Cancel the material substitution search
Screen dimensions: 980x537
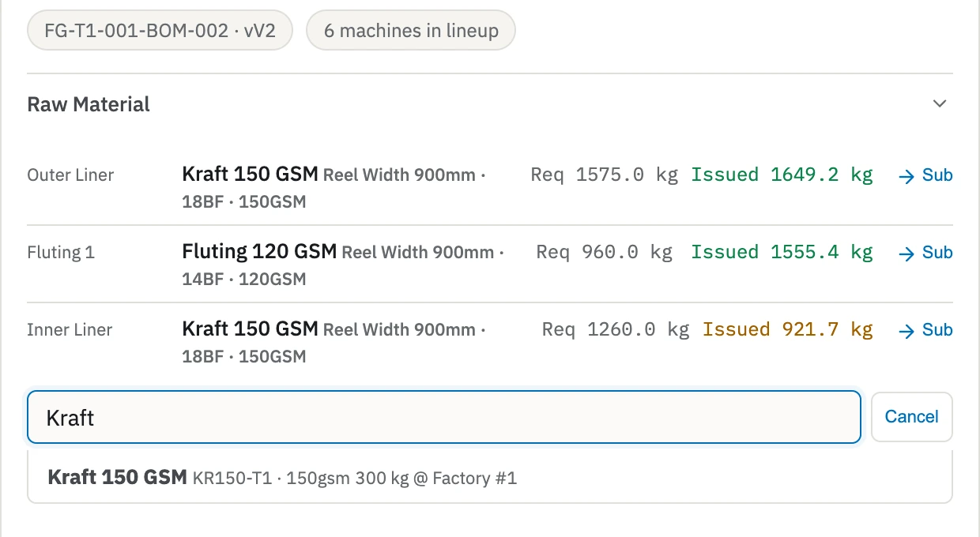[911, 417]
